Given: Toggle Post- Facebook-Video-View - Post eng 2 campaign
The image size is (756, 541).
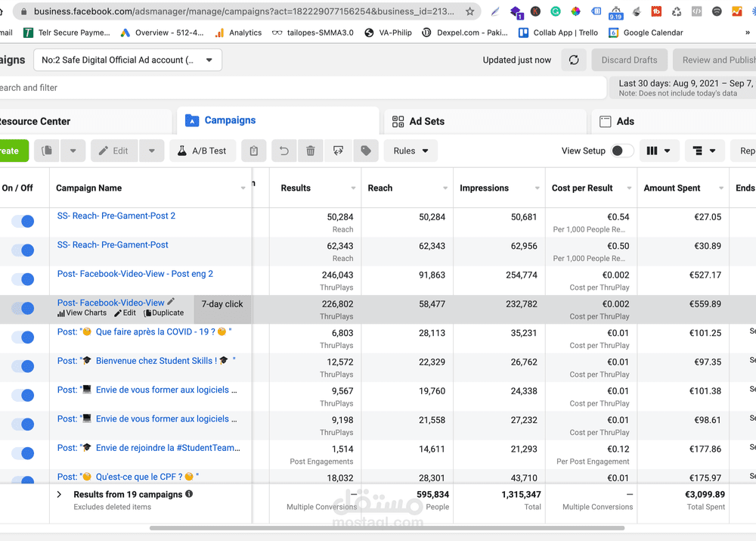Looking at the screenshot, I should (x=23, y=279).
